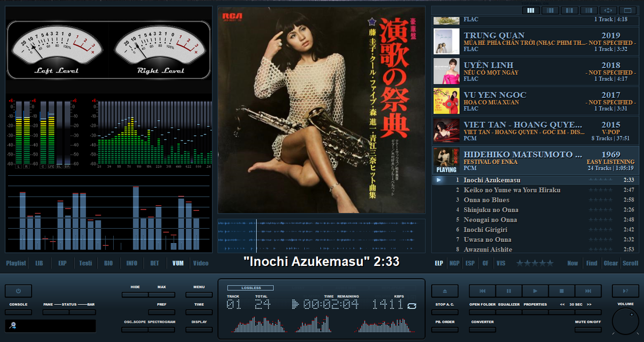Click the PREF button
Screen dimensions: 644x342
click(162, 312)
